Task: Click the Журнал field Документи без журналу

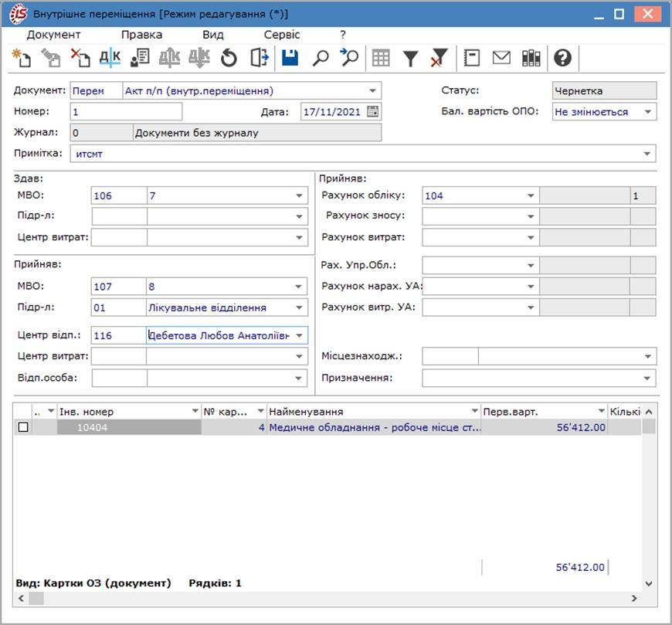Action: tap(257, 133)
